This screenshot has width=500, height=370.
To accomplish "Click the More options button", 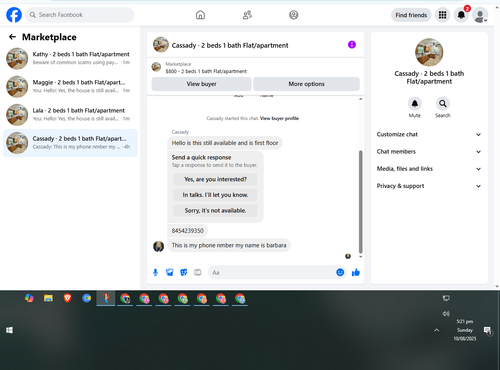I will (x=306, y=84).
